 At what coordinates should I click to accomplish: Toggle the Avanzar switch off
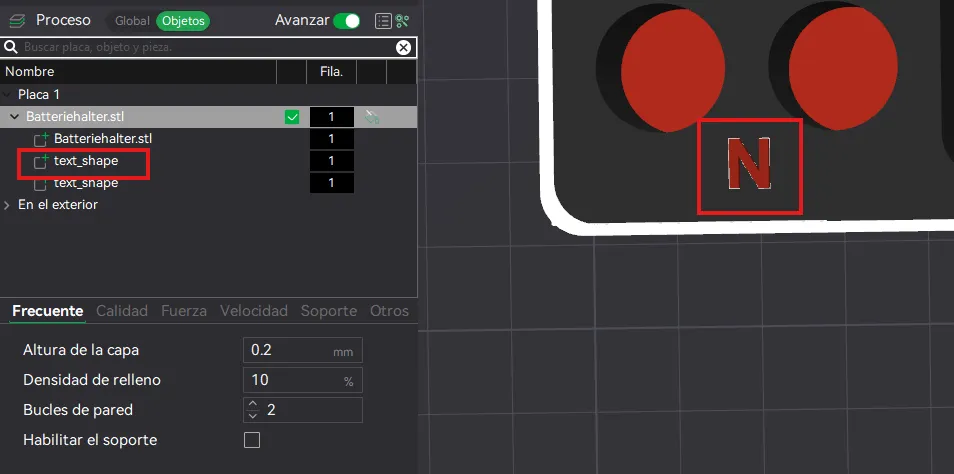347,21
